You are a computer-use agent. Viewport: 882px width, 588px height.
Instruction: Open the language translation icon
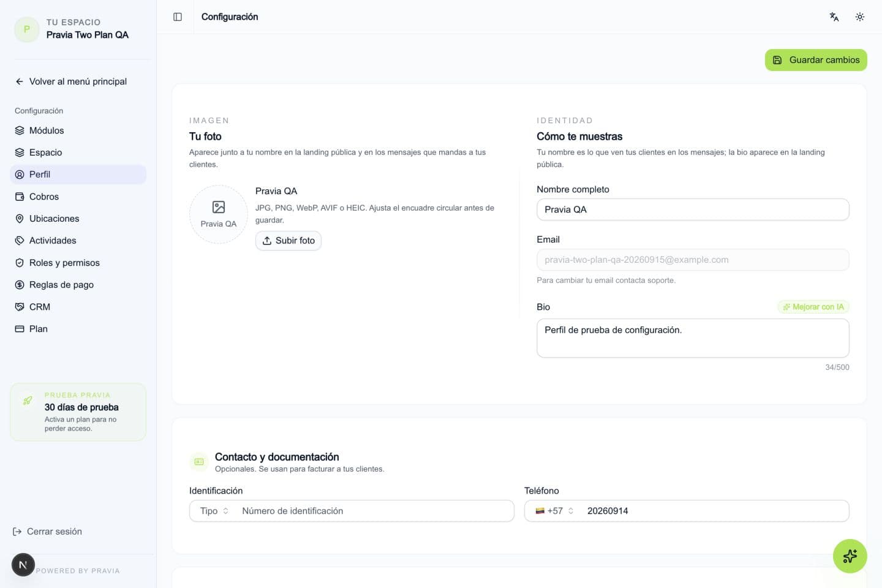coord(834,17)
